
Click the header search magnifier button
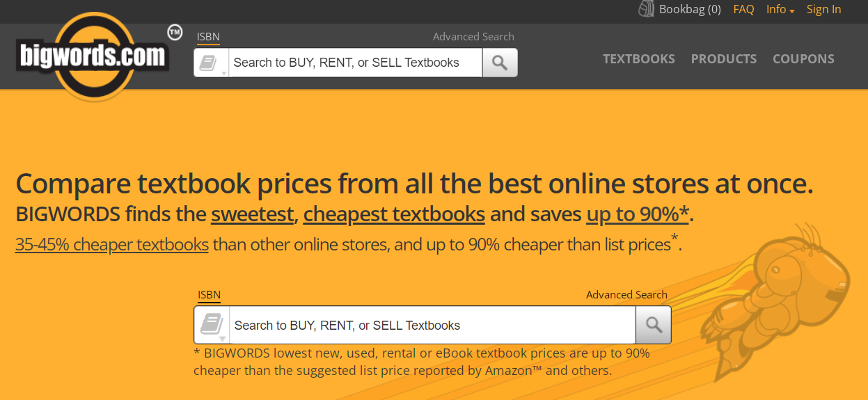coord(500,63)
